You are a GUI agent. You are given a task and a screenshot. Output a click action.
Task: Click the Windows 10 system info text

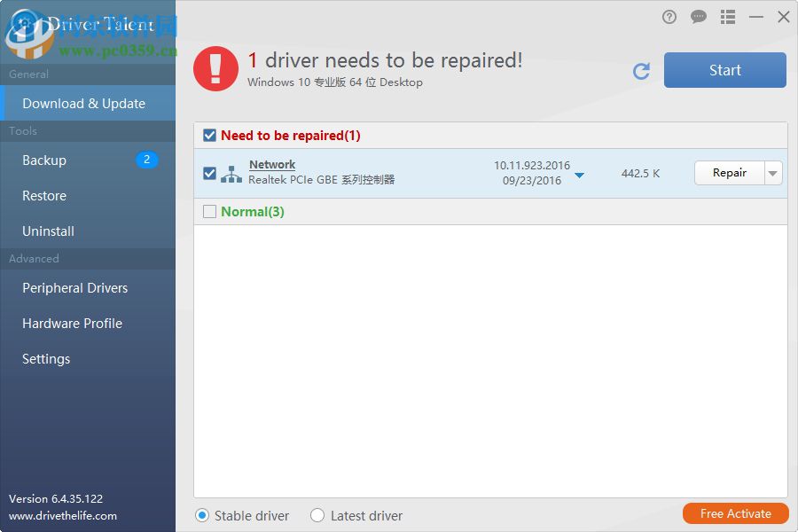[335, 82]
